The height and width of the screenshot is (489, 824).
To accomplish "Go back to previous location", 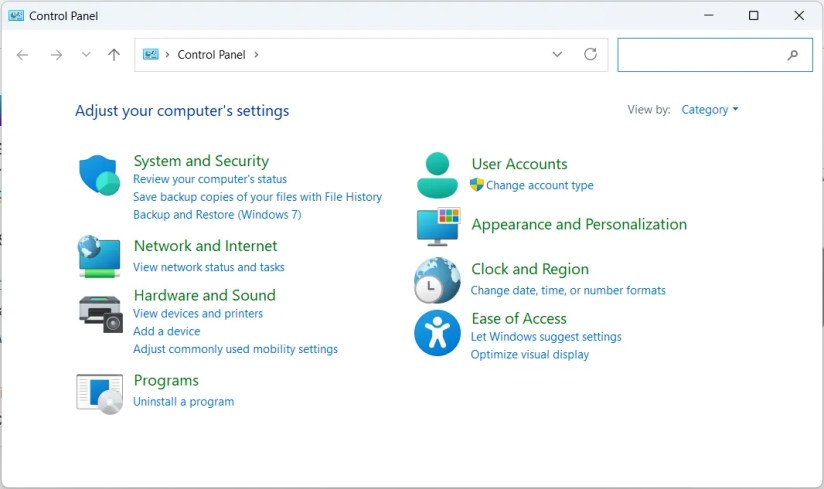I will 22,55.
